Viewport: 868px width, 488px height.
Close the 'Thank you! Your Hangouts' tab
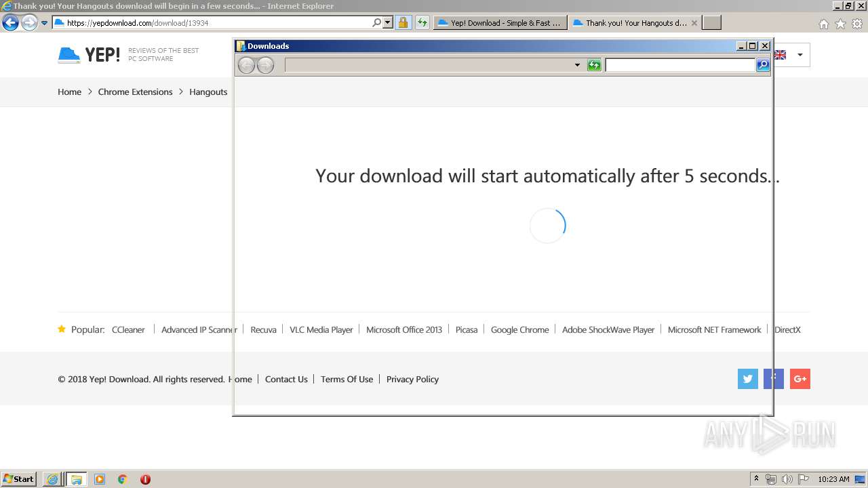694,22
